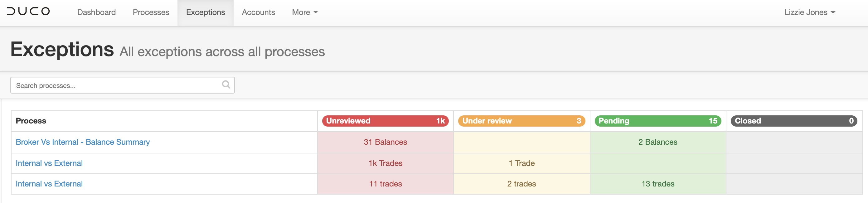Go to the Dashboard tab
The image size is (868, 203).
click(96, 12)
